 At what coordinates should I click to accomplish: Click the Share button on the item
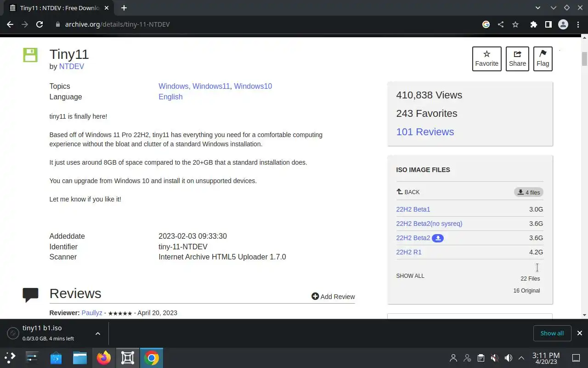pos(517,59)
